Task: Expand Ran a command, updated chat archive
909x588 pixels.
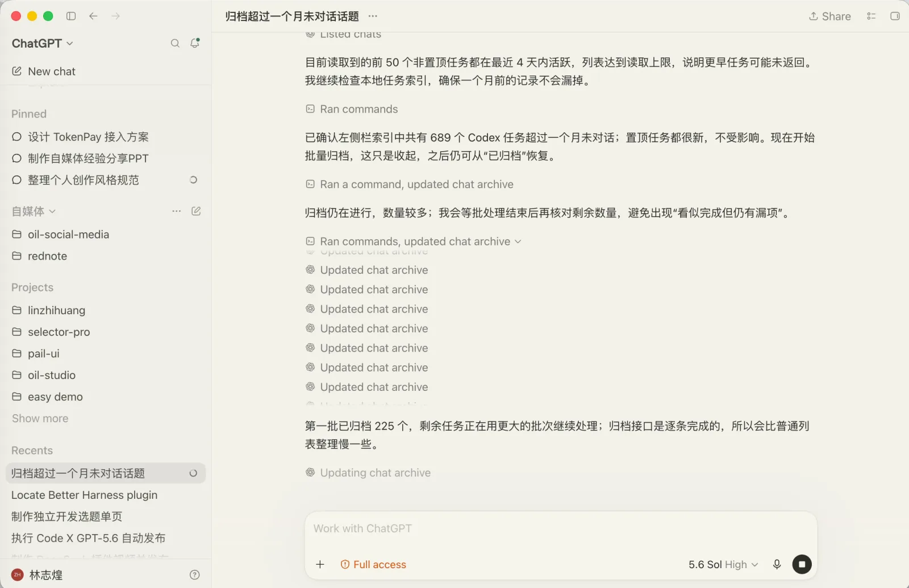Action: (x=410, y=185)
